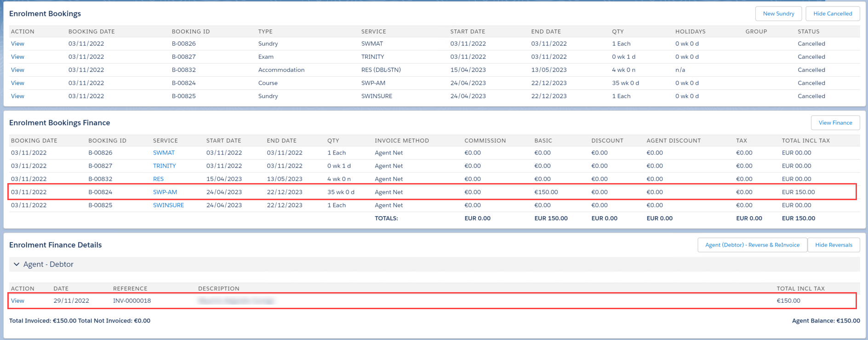Viewport: 868px width, 340px height.
Task: Collapse the Agent - Debtor section chevron
Action: (x=17, y=265)
